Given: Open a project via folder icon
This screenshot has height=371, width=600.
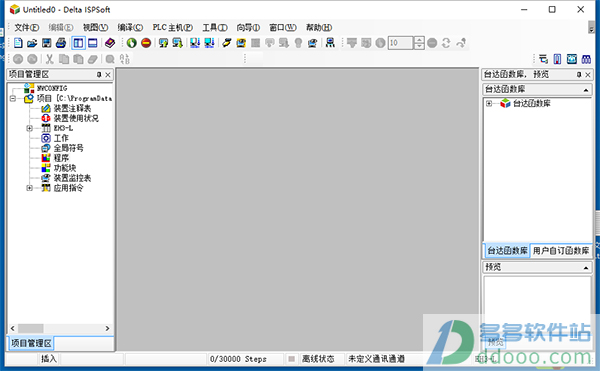Looking at the screenshot, I should point(32,43).
